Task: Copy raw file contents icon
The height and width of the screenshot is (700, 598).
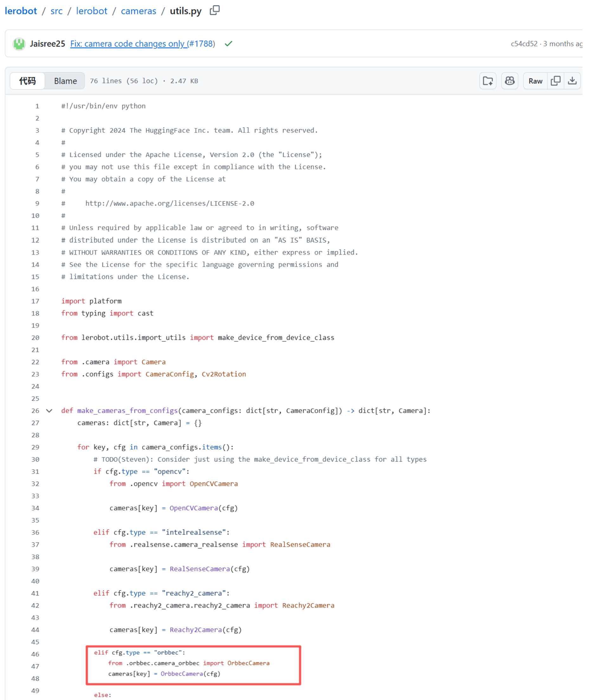Action: pyautogui.click(x=555, y=81)
